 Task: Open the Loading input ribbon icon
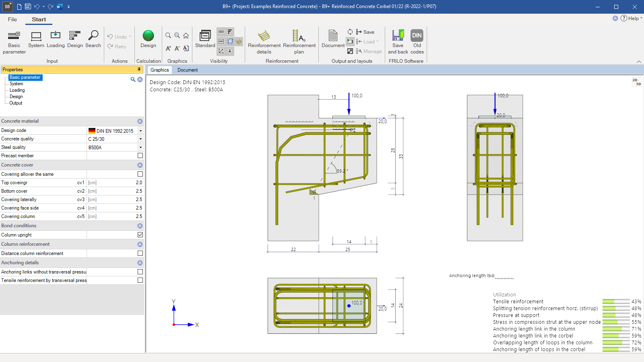pos(56,39)
